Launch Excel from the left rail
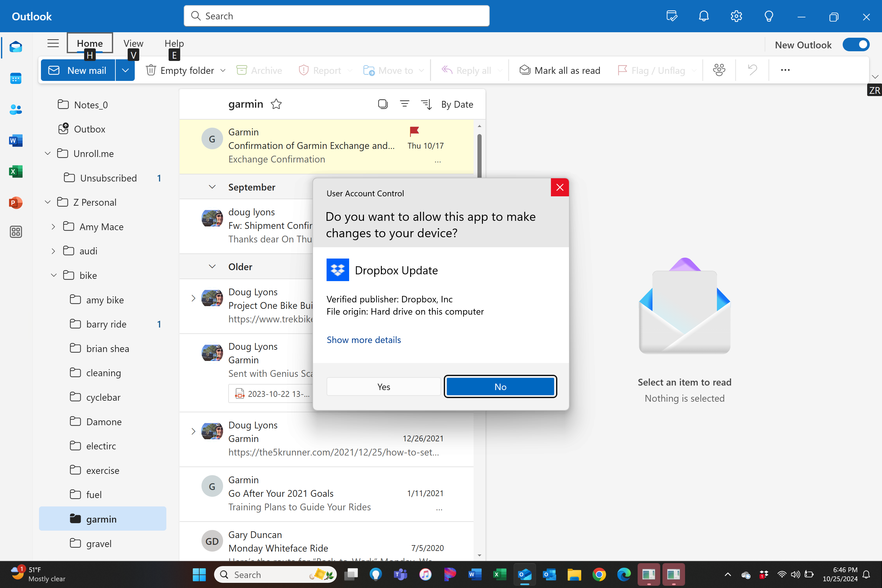Screen dimensions: 882x588 click(16, 172)
